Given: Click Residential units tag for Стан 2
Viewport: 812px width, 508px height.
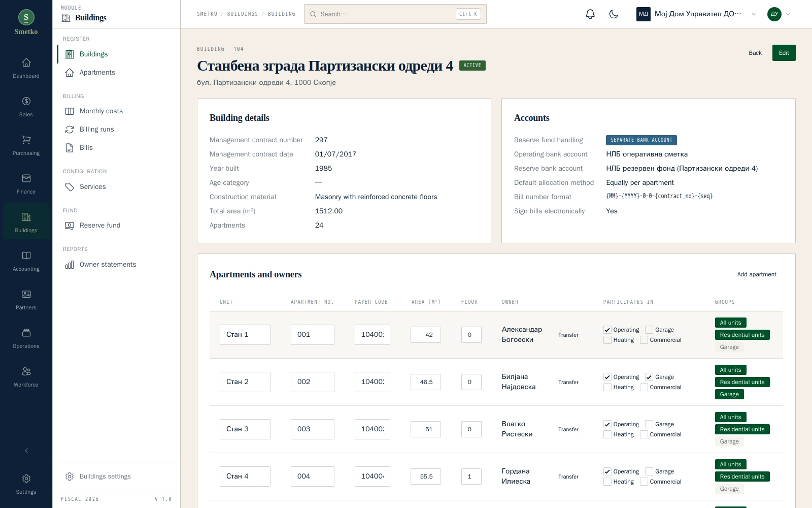Looking at the screenshot, I should (742, 382).
